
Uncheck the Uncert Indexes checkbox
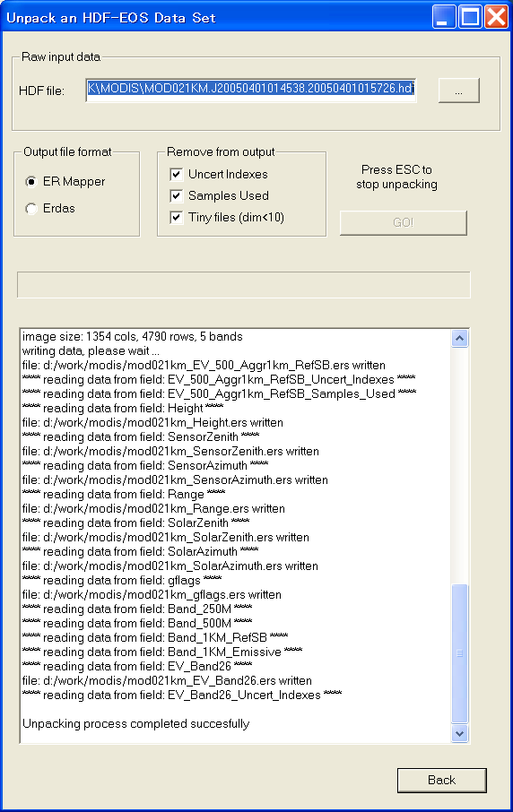click(x=176, y=174)
